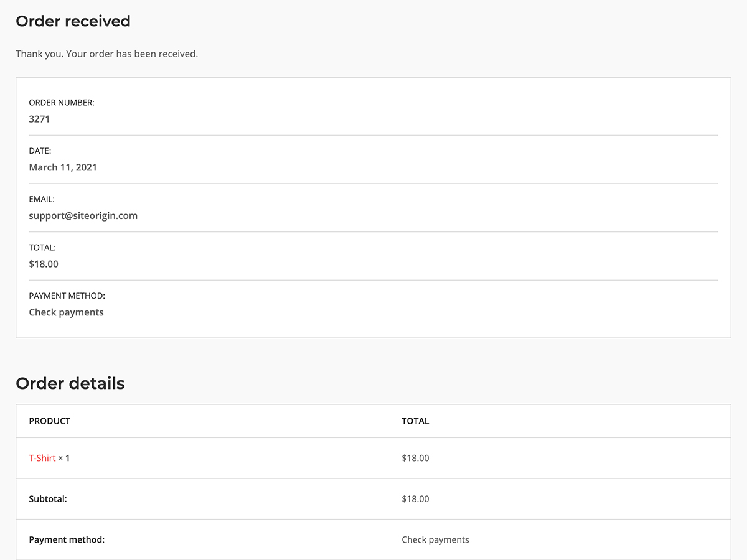Click the thank you confirmation message

pos(106,54)
